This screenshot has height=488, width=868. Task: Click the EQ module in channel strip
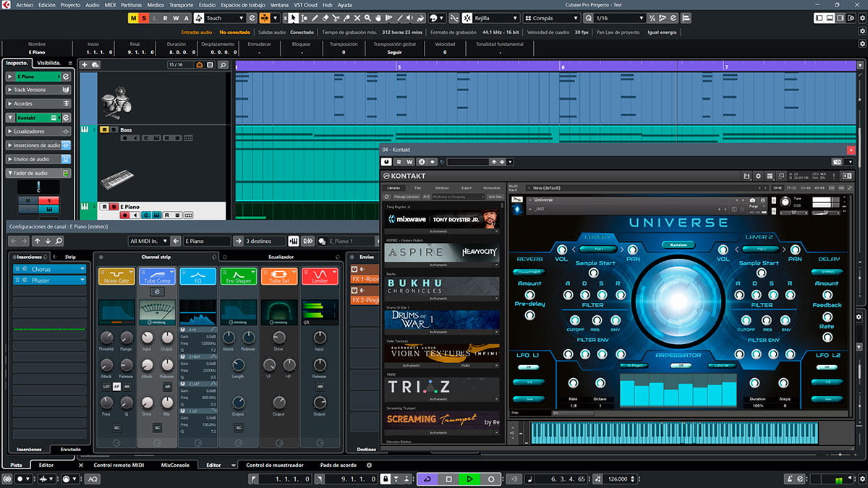(198, 276)
